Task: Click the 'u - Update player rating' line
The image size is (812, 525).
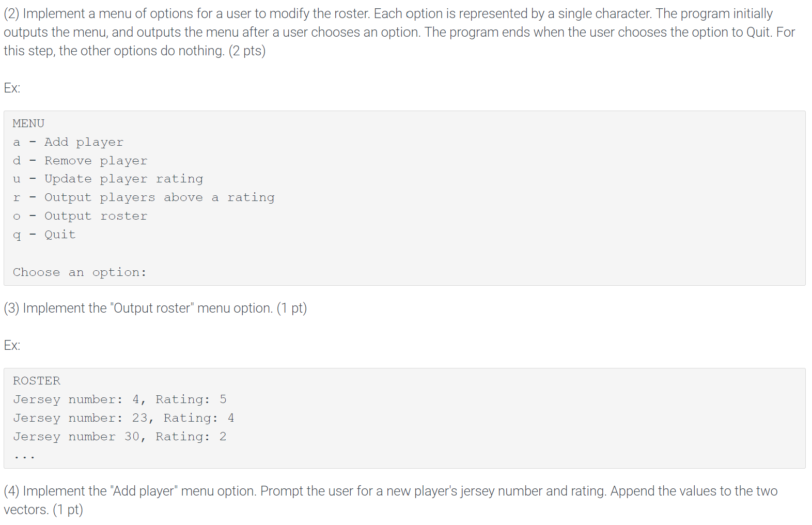Action: [x=108, y=179]
